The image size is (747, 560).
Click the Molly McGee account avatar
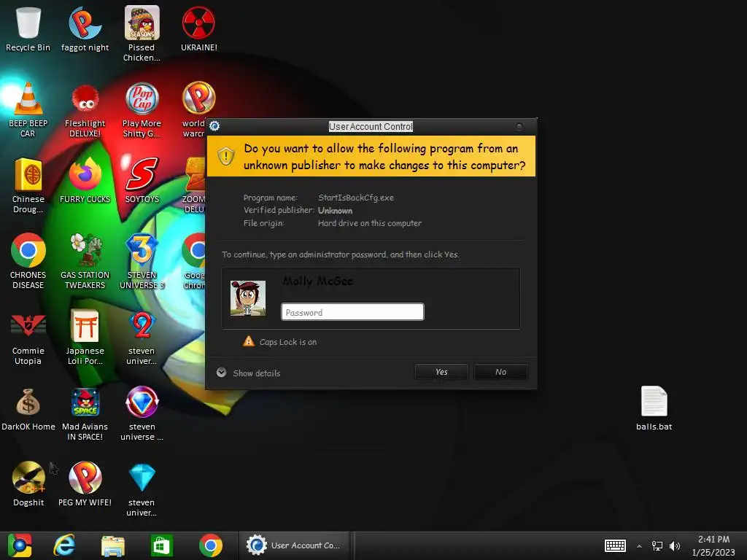(248, 298)
